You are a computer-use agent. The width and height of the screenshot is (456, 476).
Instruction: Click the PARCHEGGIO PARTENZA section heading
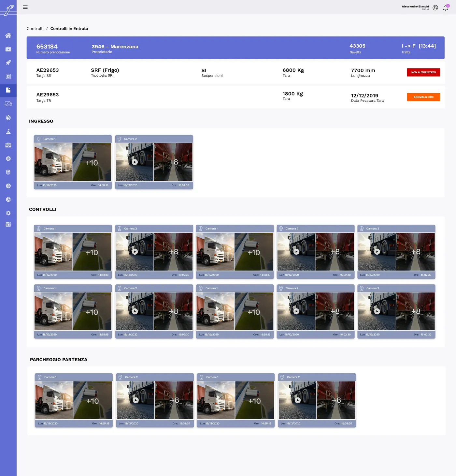59,360
